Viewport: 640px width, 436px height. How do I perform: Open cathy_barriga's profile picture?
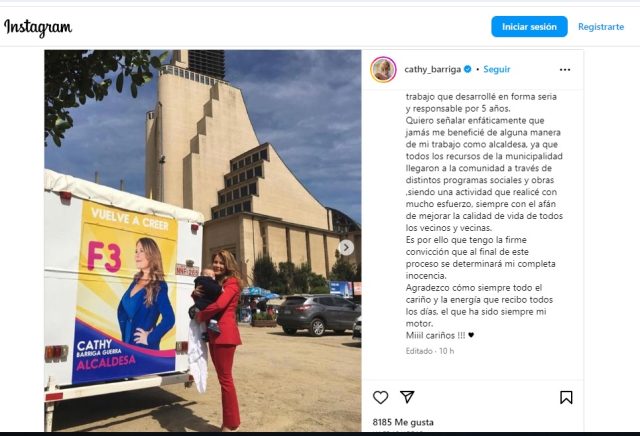[383, 69]
